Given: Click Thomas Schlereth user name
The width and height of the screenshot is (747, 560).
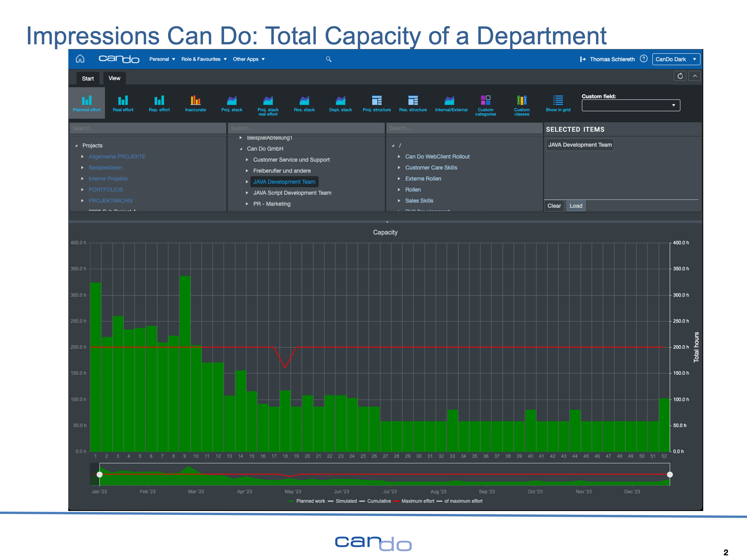Looking at the screenshot, I should pyautogui.click(x=612, y=60).
